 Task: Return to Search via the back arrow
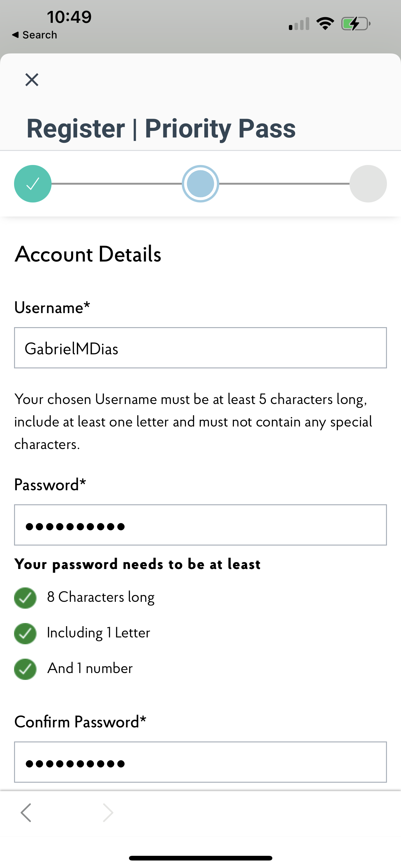point(34,35)
